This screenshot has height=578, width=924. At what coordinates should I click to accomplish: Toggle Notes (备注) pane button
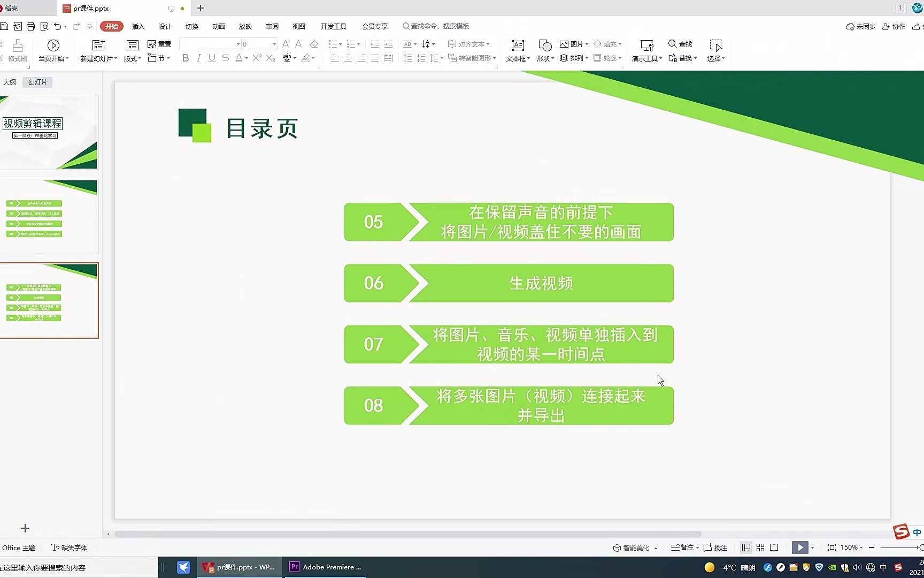click(682, 547)
